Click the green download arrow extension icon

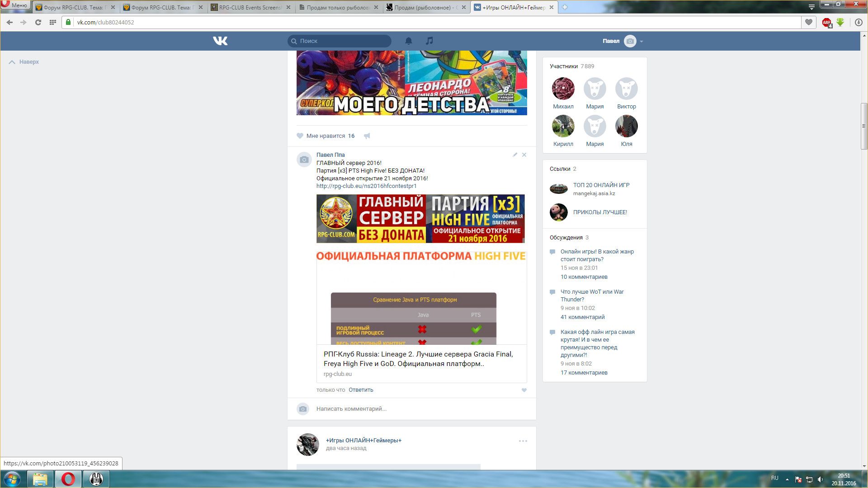coord(840,22)
